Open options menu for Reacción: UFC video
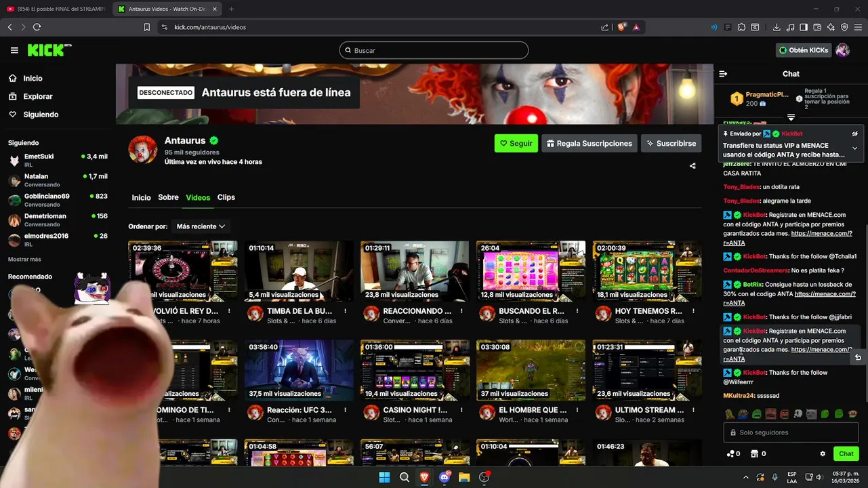 (x=346, y=410)
